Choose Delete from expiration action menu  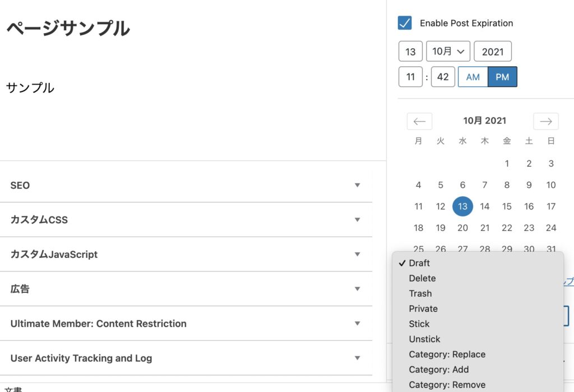(422, 278)
